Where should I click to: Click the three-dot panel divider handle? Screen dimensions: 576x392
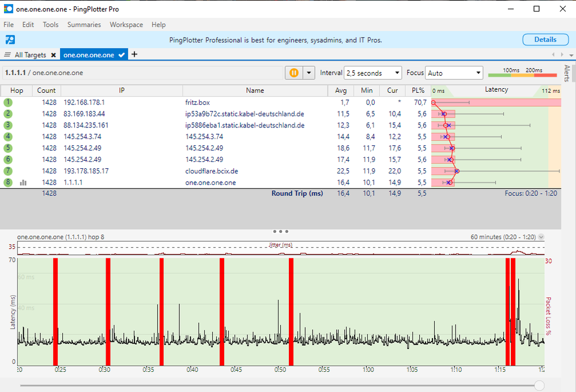pyautogui.click(x=280, y=232)
